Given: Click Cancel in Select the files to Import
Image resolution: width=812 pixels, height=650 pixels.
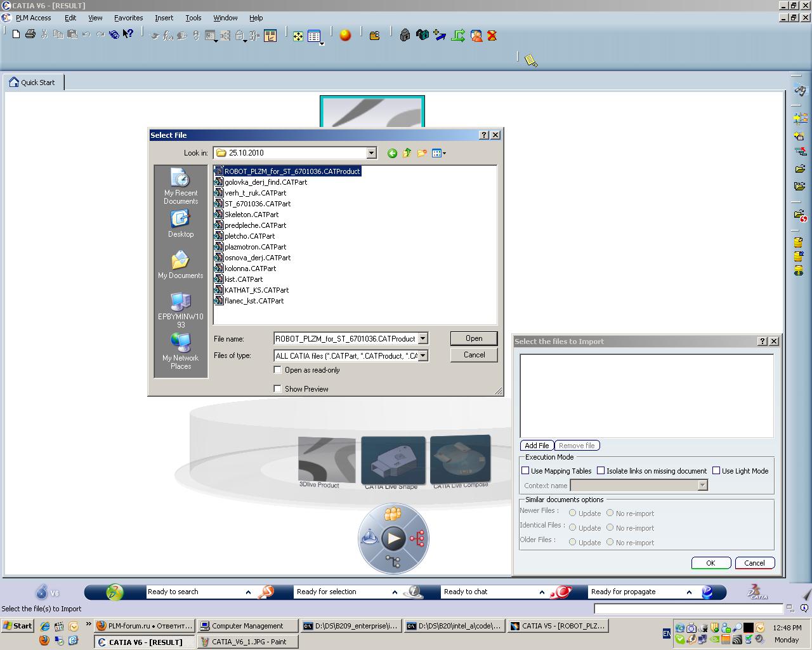Looking at the screenshot, I should click(x=754, y=563).
